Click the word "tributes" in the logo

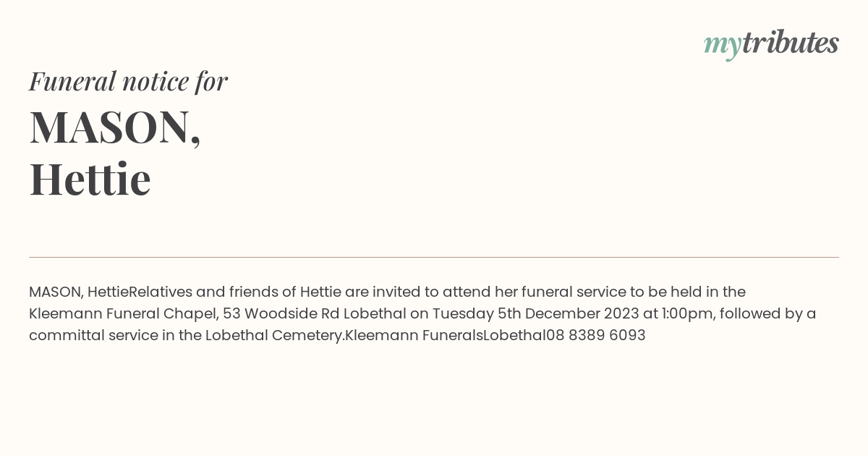(791, 43)
